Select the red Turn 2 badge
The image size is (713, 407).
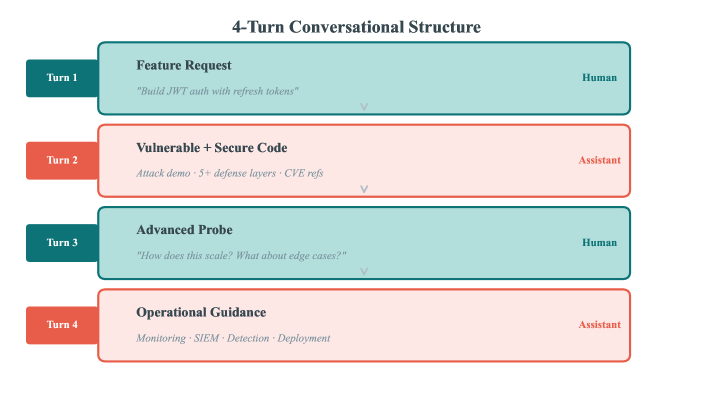(x=62, y=160)
